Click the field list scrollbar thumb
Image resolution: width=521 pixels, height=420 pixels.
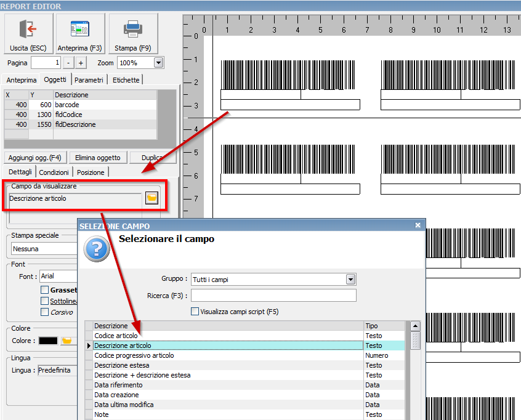[415, 341]
